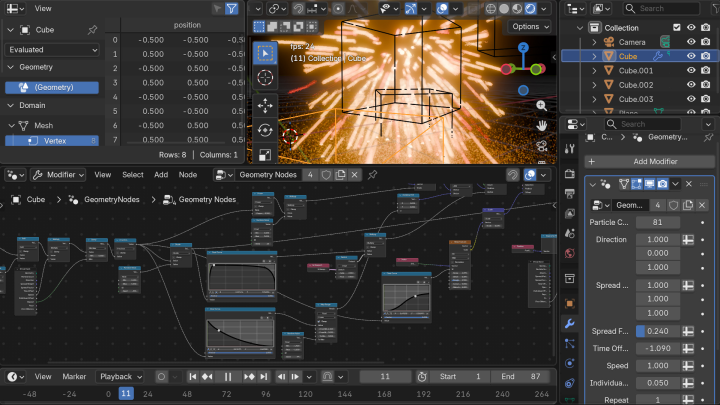
Task: Expand the Cube.002 outliner entry
Action: pos(594,85)
